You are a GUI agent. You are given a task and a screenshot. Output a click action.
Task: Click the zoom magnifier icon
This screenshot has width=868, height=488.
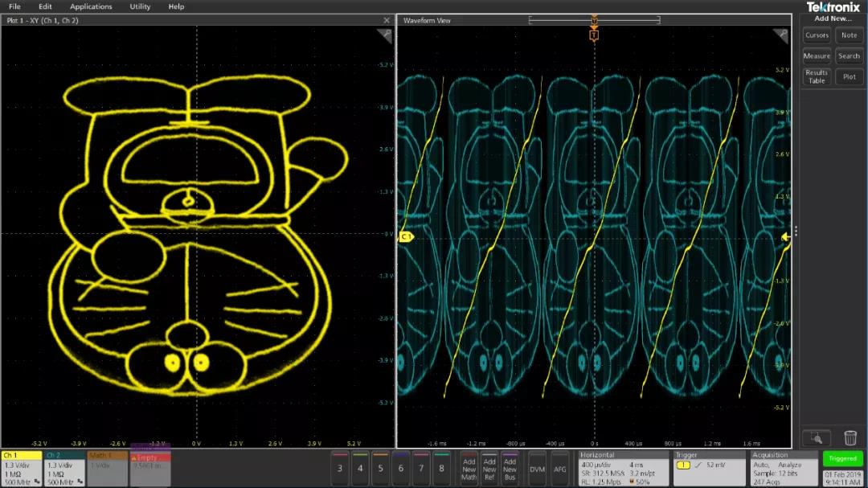[x=817, y=438]
